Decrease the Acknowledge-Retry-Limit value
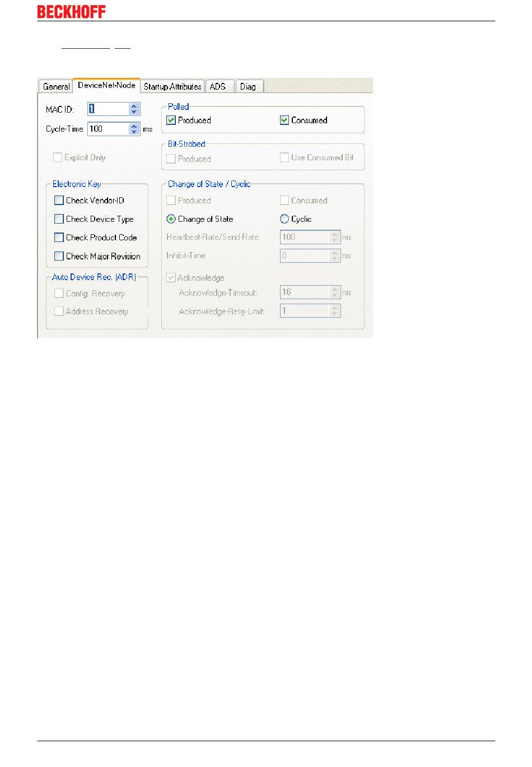Viewport: 532px width, 767px height. pyautogui.click(x=335, y=313)
